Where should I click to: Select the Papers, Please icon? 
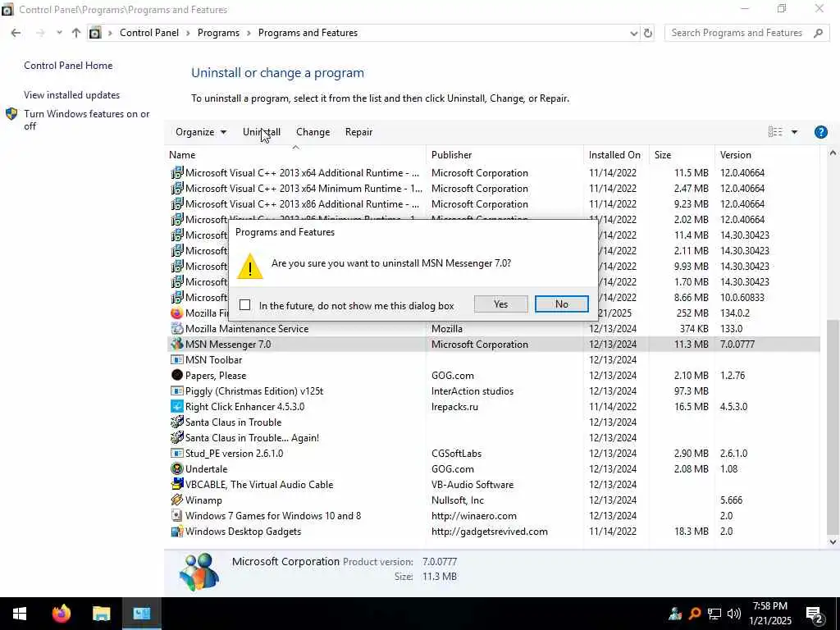(x=177, y=375)
